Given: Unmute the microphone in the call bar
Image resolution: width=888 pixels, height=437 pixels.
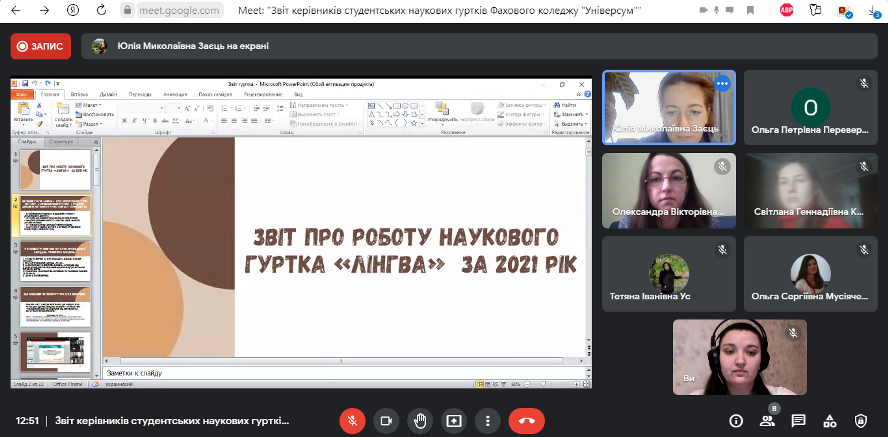Looking at the screenshot, I should (351, 421).
